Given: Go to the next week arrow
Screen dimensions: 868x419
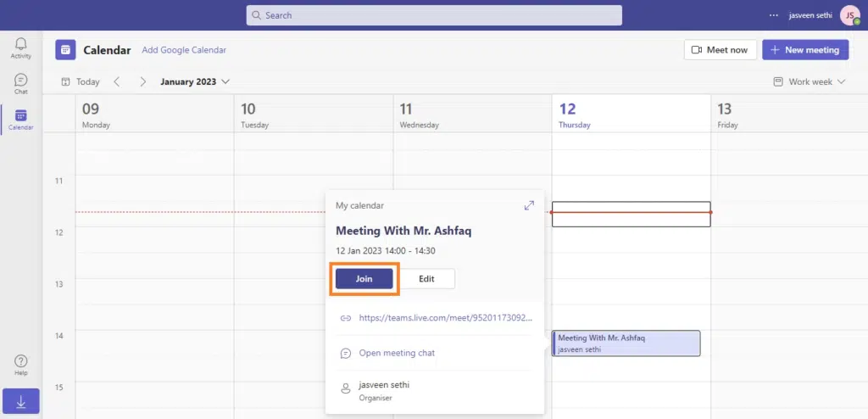Looking at the screenshot, I should click(x=143, y=82).
